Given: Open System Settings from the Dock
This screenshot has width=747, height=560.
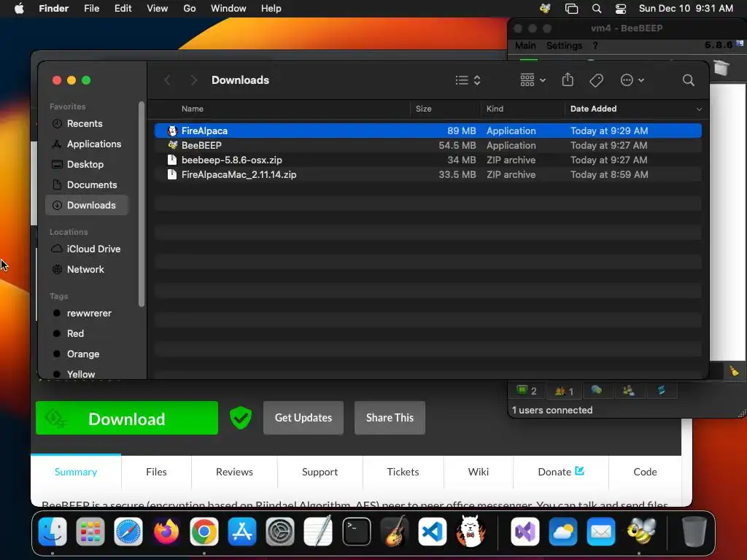Looking at the screenshot, I should (280, 531).
